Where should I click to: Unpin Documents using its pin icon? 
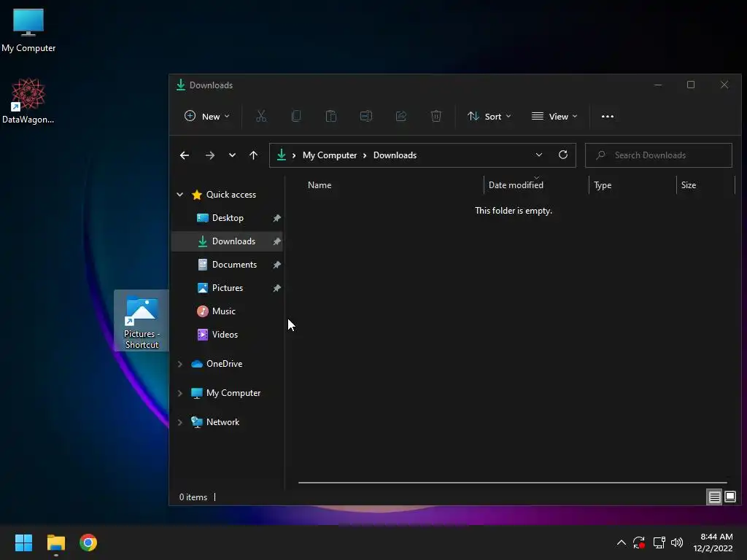tap(276, 264)
